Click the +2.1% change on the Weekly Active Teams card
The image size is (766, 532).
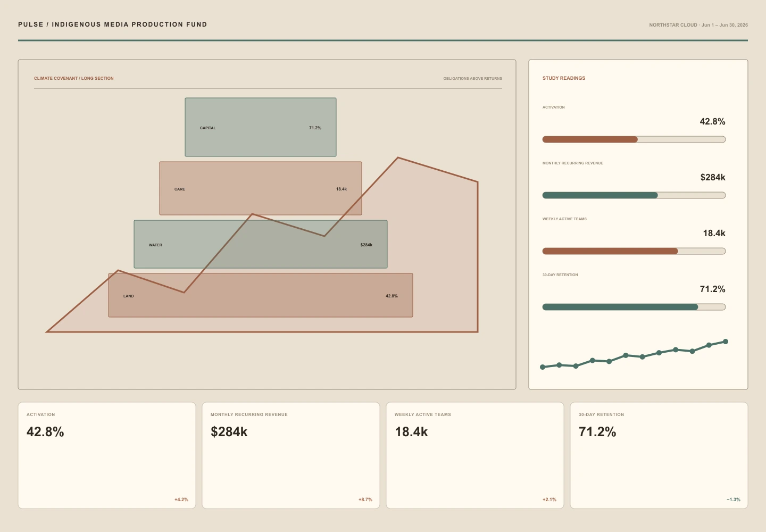point(549,500)
